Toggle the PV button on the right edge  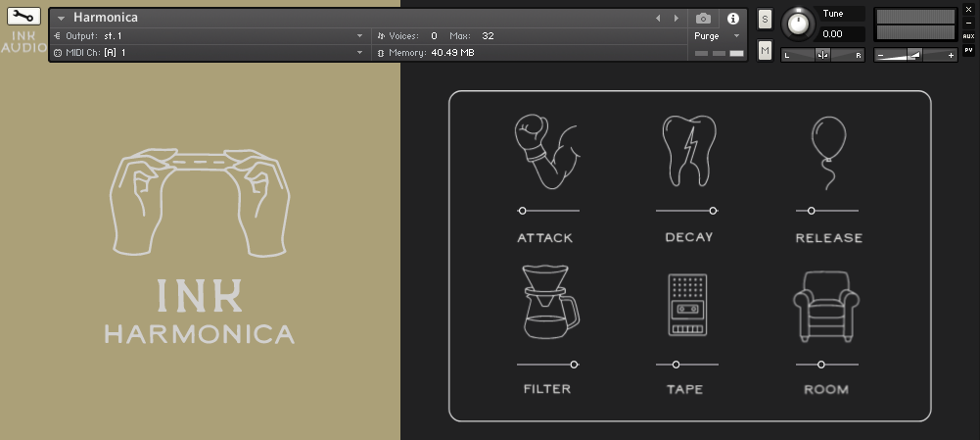tap(968, 49)
